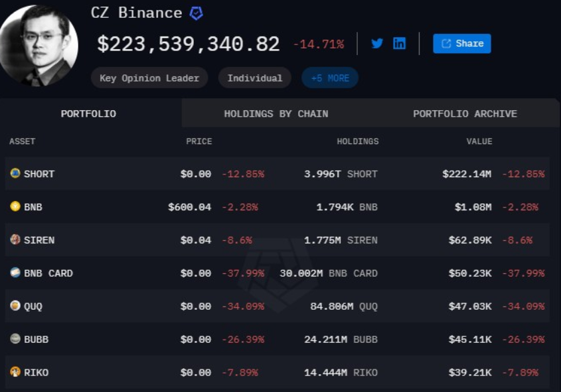561x392 pixels.
Task: Click the RIKO token icon
Action: click(x=15, y=371)
